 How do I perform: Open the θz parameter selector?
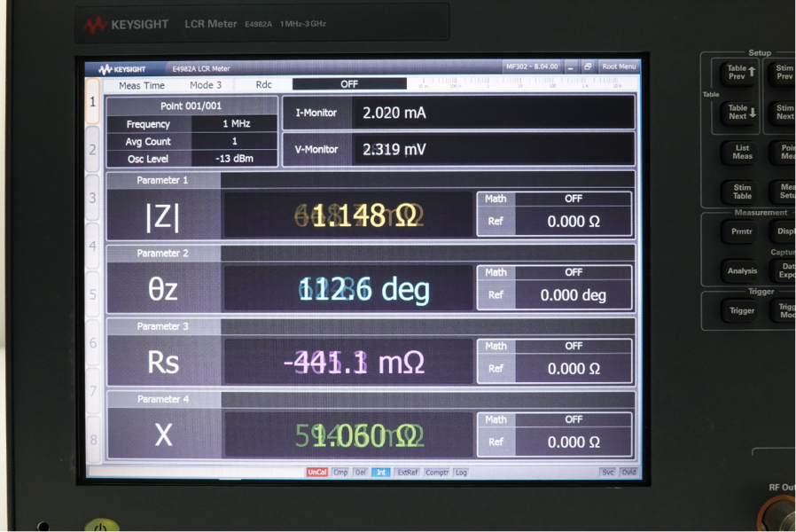(x=163, y=290)
